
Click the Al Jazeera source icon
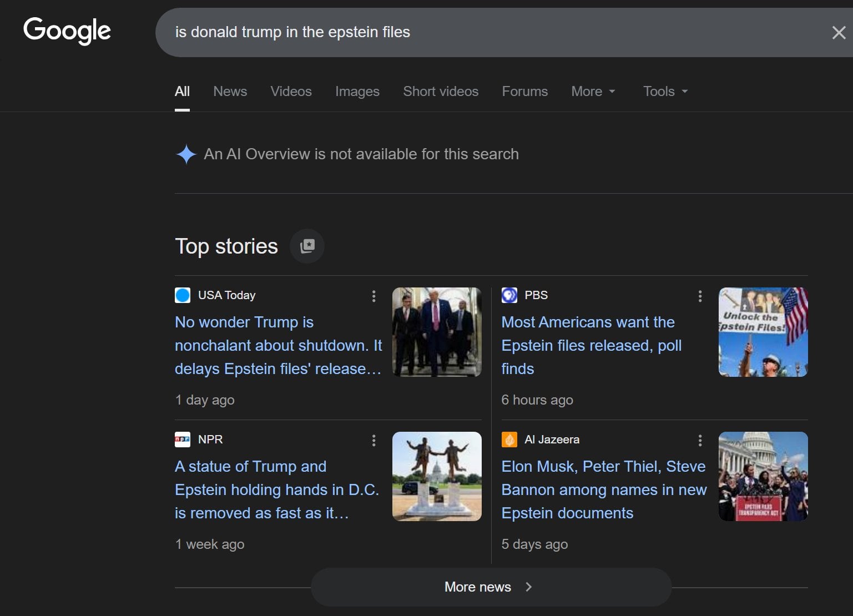[x=509, y=440]
